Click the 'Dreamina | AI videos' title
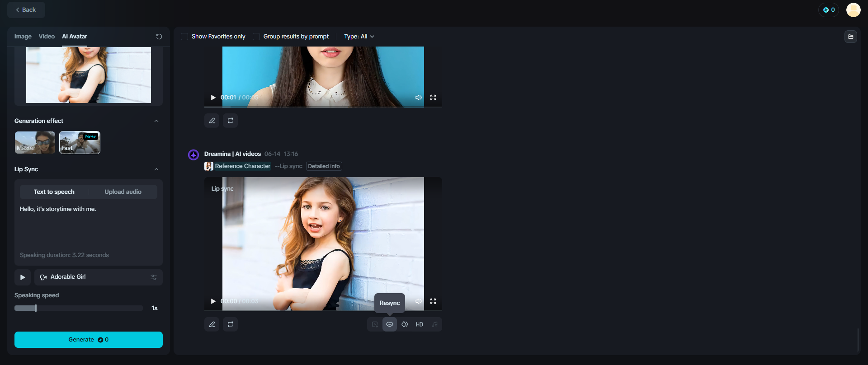This screenshot has width=868, height=365. coord(232,154)
